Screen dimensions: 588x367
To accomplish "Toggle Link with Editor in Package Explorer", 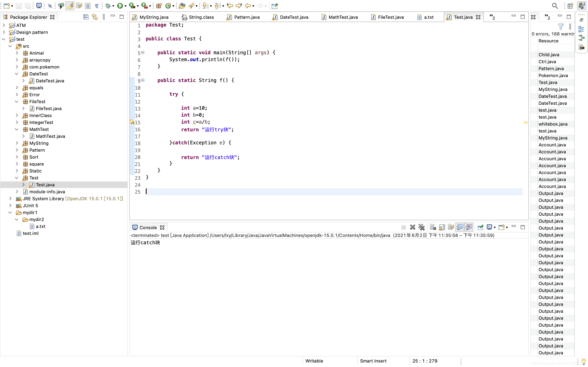I will [95, 17].
